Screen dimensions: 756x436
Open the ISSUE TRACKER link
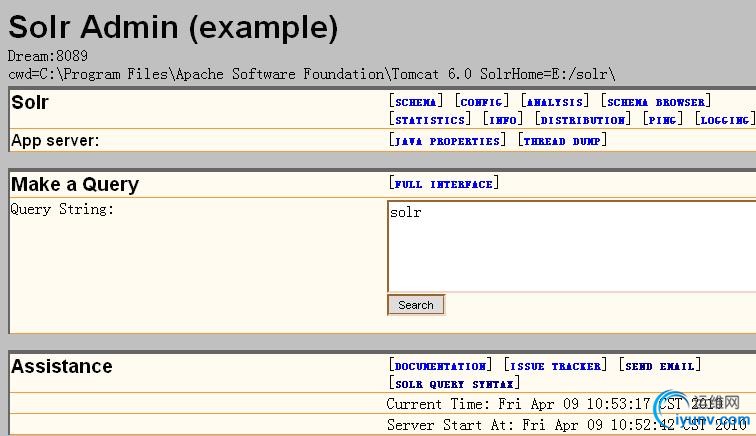(x=555, y=366)
